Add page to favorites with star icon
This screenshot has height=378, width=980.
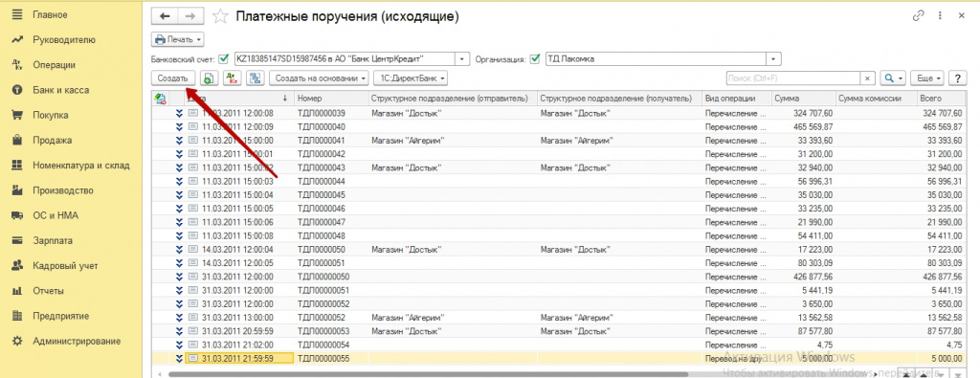[219, 17]
